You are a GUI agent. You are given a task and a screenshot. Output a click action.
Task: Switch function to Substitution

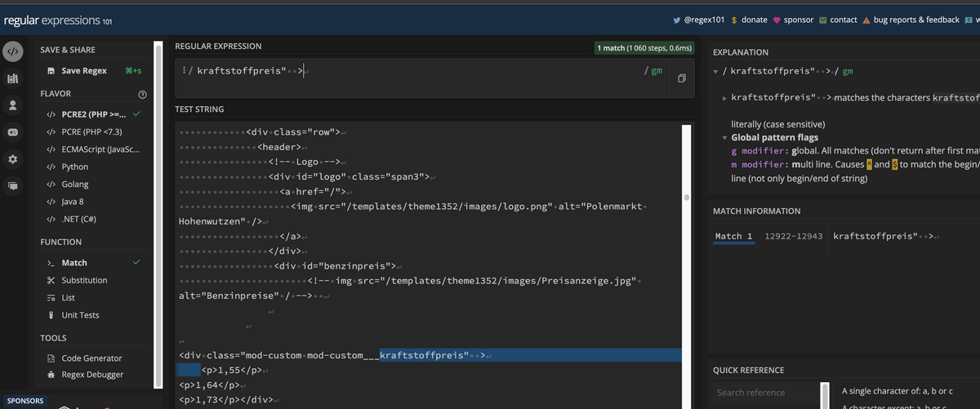tap(84, 280)
